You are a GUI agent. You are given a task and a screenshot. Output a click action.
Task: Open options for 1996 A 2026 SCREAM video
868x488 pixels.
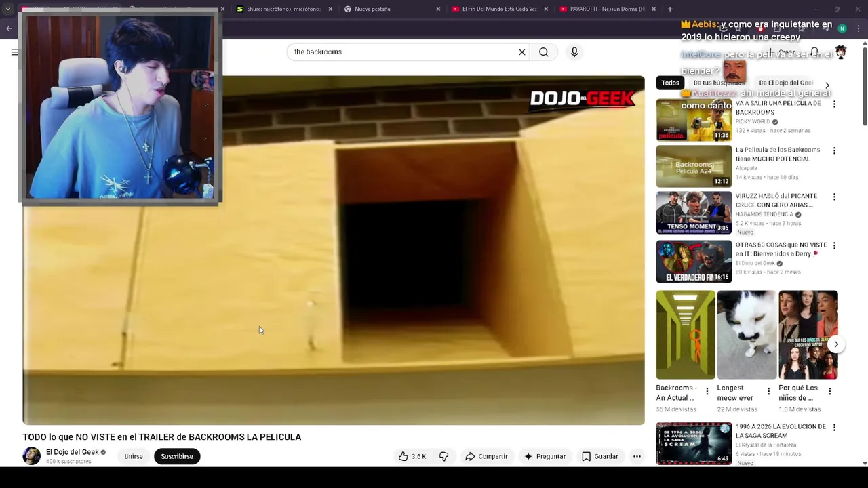[x=834, y=428]
